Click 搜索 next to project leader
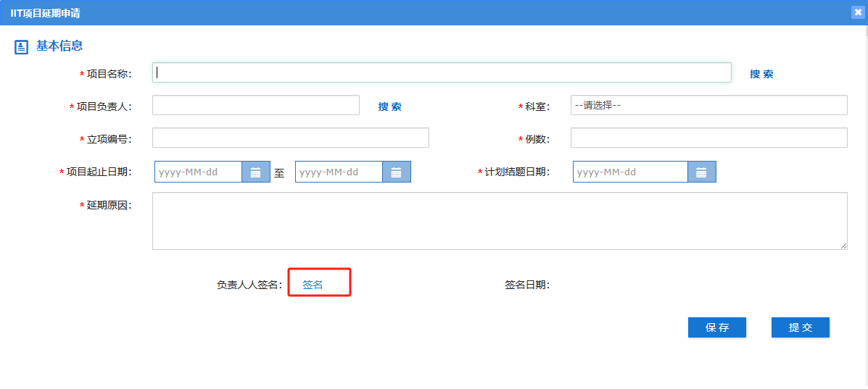868x389 pixels. [389, 106]
